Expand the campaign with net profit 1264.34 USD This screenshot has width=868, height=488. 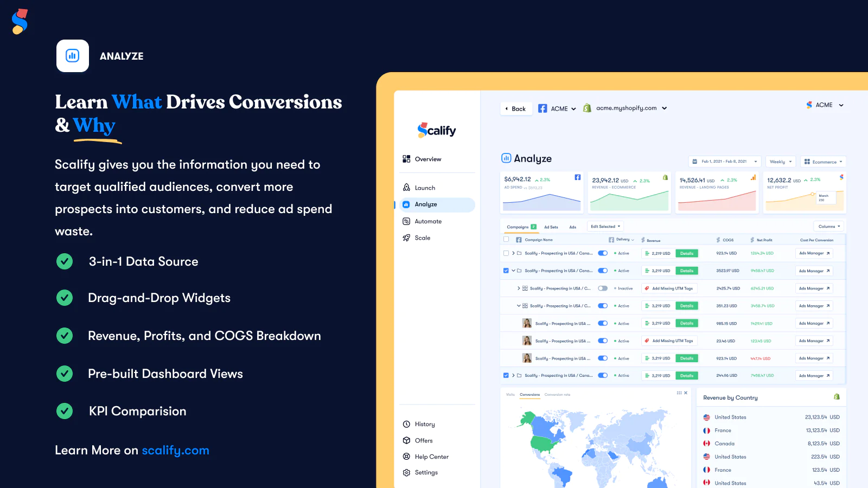click(x=513, y=253)
